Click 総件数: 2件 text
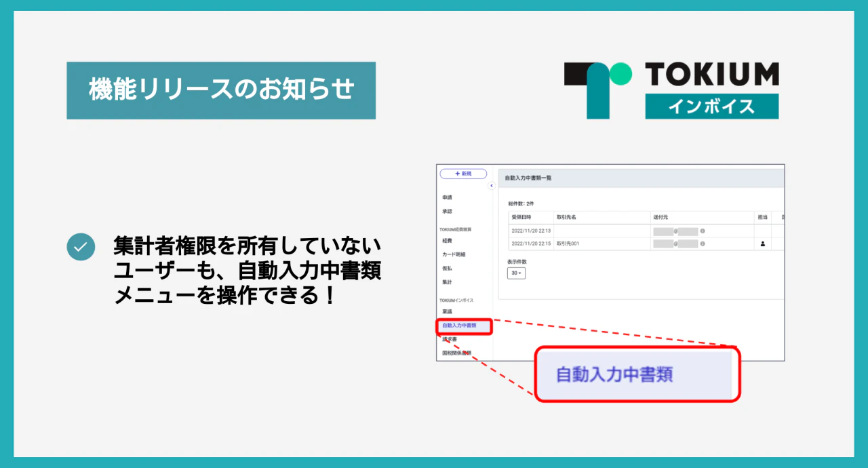Screen dimensions: 868x468 [521, 203]
